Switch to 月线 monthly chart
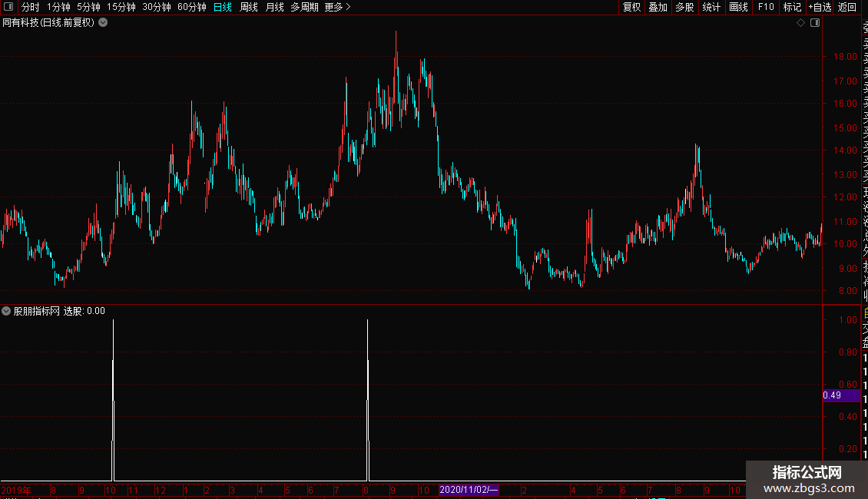The height and width of the screenshot is (499, 868). tap(274, 7)
